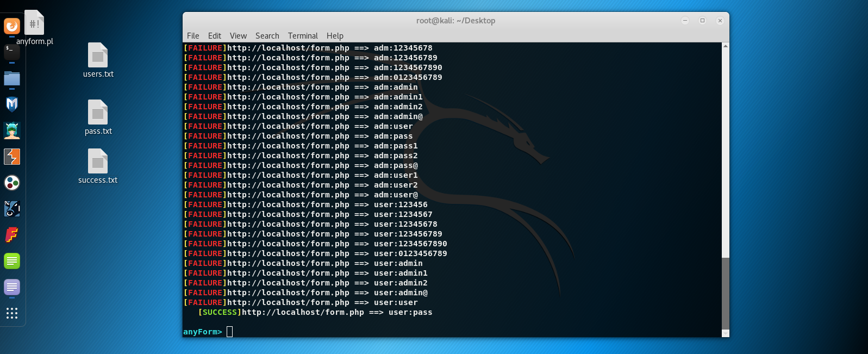
Task: Select users.txt desktop file
Action: click(98, 60)
